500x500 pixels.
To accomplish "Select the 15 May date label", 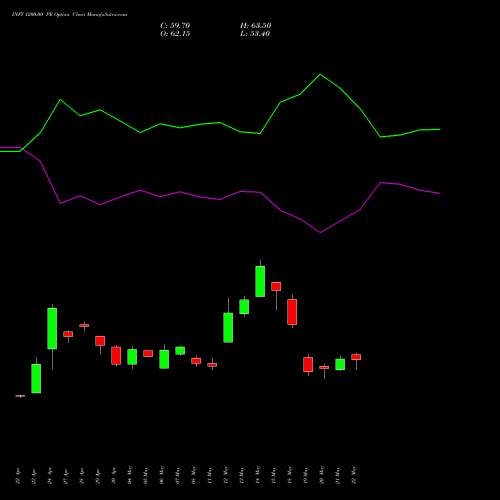I will [274, 475].
